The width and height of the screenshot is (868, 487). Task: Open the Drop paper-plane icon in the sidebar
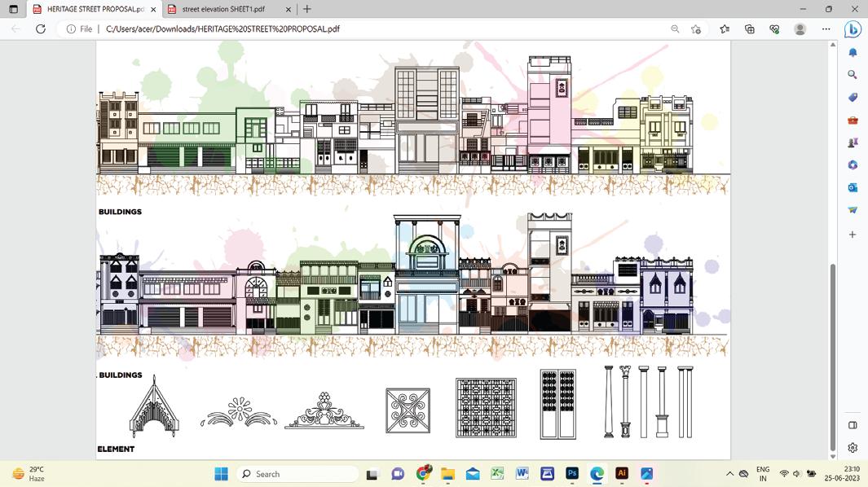pos(853,210)
